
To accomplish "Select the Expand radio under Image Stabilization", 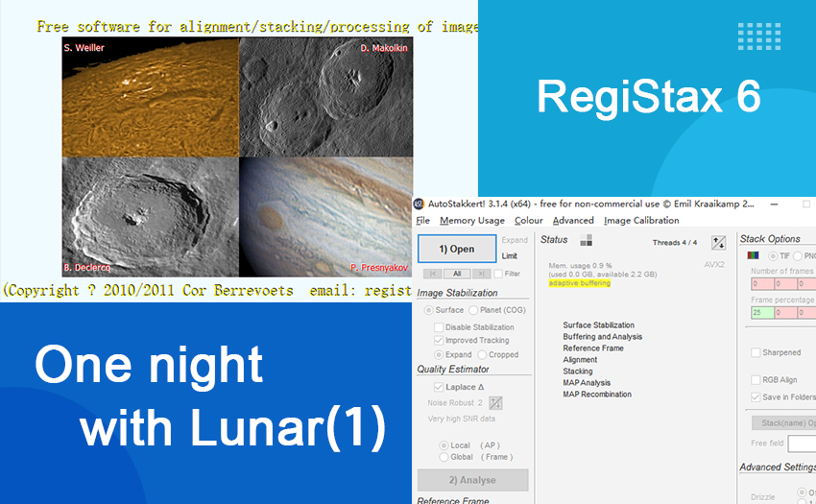I will [x=439, y=354].
